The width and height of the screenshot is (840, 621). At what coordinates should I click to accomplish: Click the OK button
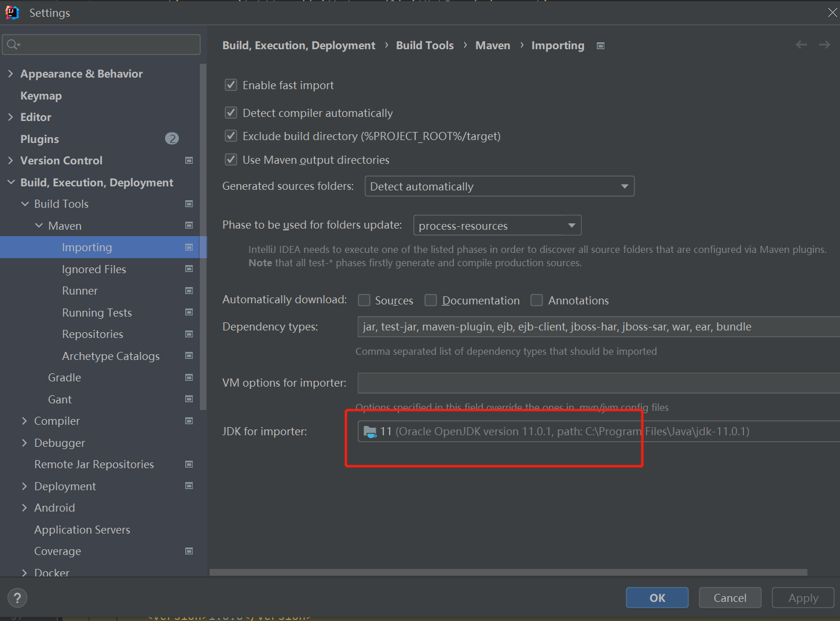(x=657, y=598)
